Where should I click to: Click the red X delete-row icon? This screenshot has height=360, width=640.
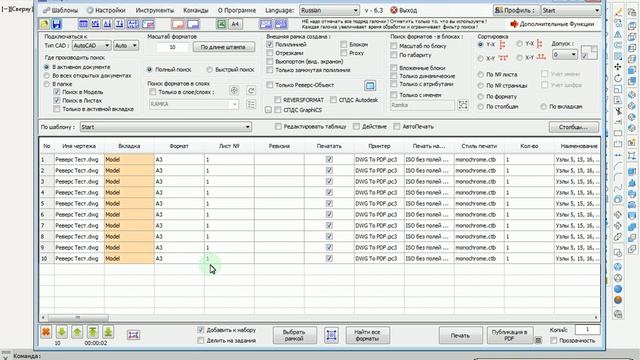coord(46,332)
